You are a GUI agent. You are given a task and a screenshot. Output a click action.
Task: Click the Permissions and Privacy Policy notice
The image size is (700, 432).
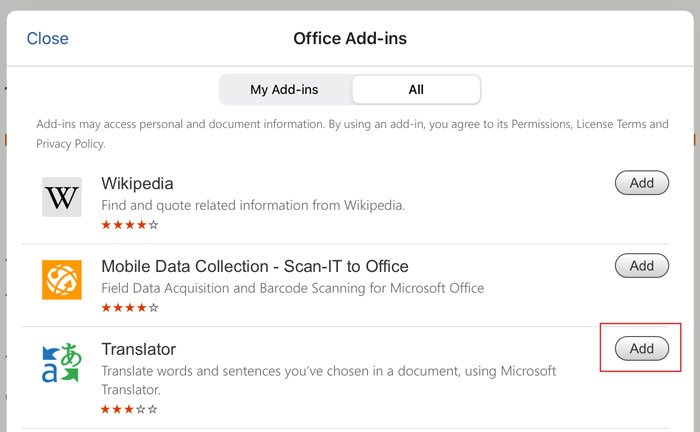[352, 133]
